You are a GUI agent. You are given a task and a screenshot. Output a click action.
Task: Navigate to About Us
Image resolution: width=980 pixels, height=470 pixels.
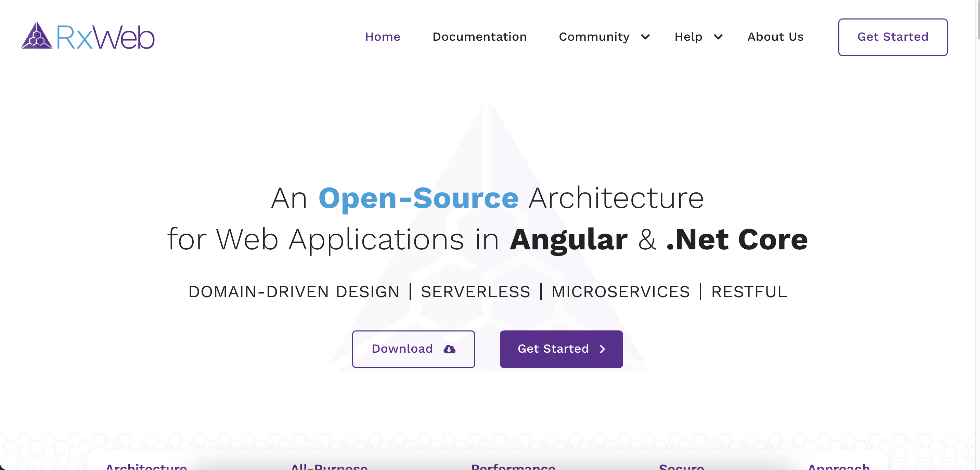[775, 37]
